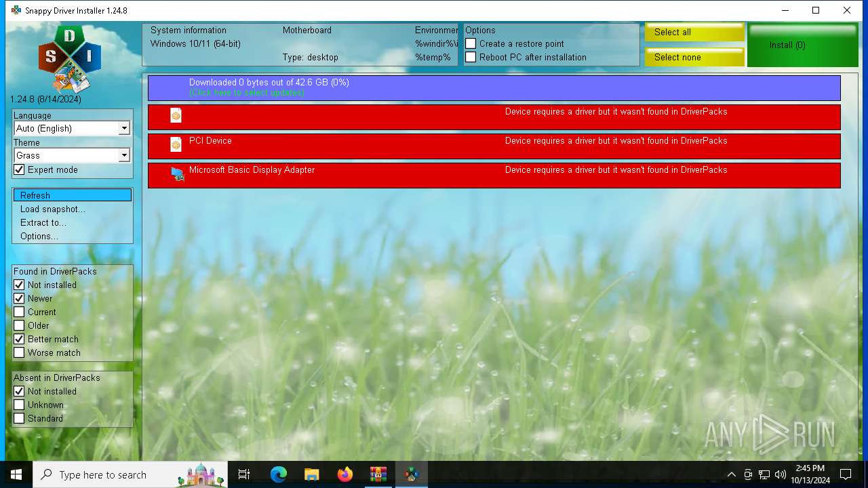Launch Firefox from the taskbar

coord(344,474)
